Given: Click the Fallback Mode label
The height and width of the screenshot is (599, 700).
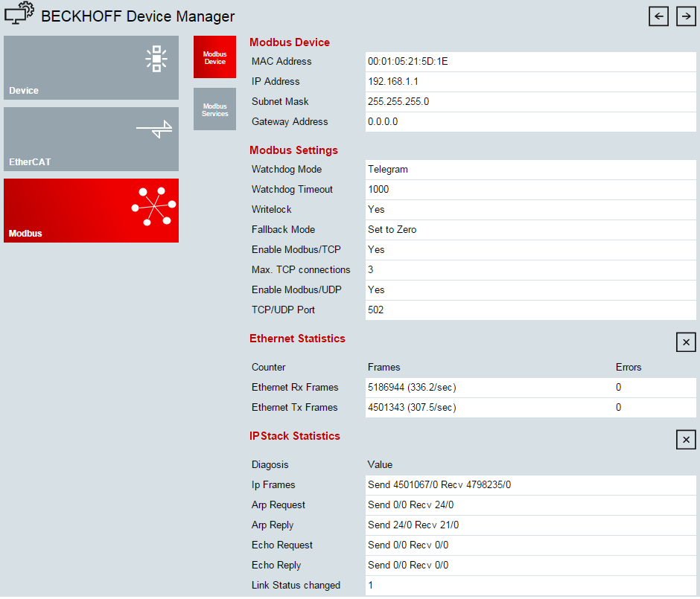Looking at the screenshot, I should [x=283, y=230].
